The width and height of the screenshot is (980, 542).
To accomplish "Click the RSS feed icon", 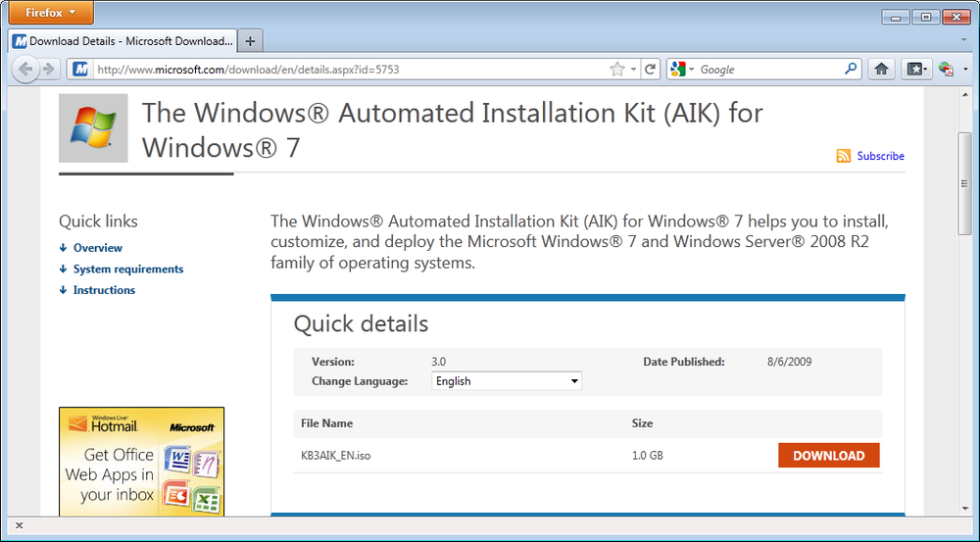I will tap(843, 156).
